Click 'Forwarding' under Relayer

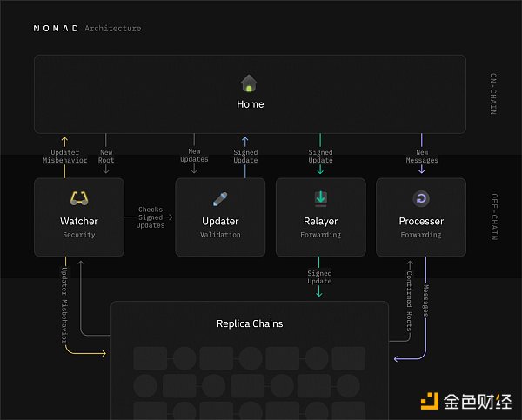point(320,235)
